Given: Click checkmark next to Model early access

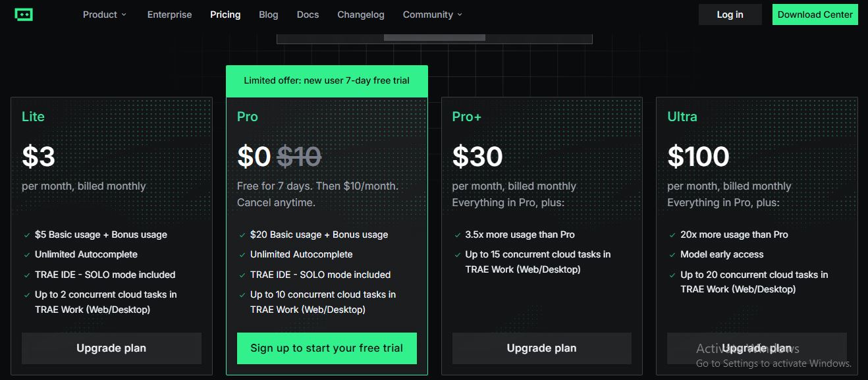Looking at the screenshot, I should 672,255.
